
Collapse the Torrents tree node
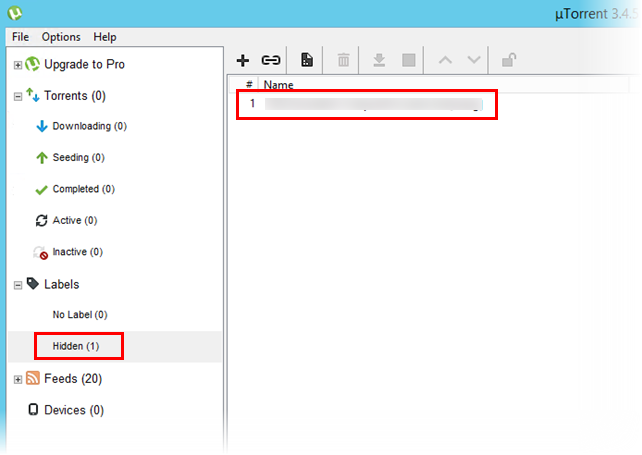18,97
